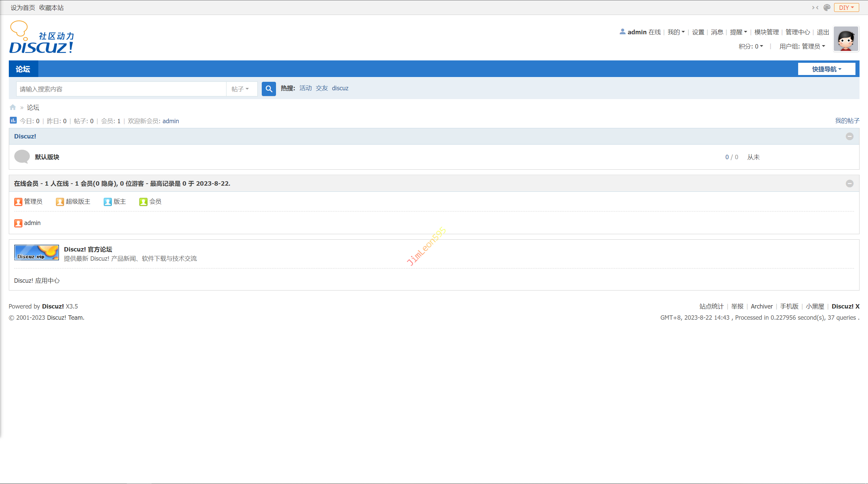The height and width of the screenshot is (484, 868).
Task: Click the home breadcrumb icon
Action: coord(13,108)
